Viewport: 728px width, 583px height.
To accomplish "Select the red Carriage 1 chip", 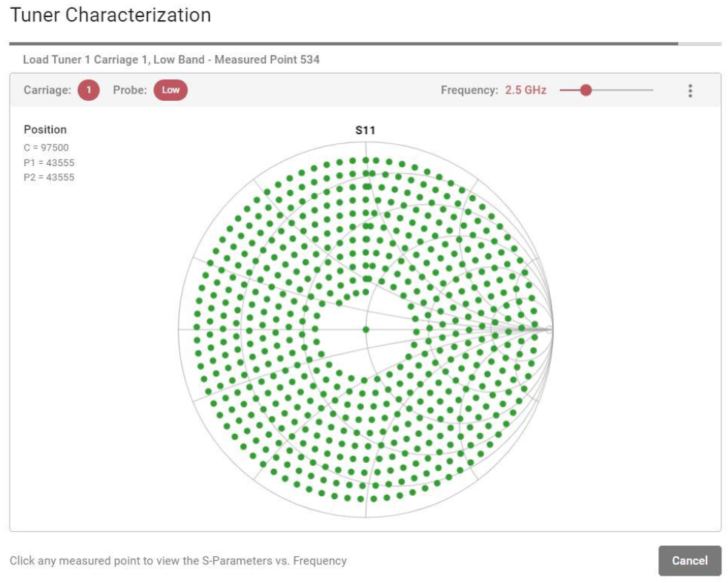I will [88, 90].
